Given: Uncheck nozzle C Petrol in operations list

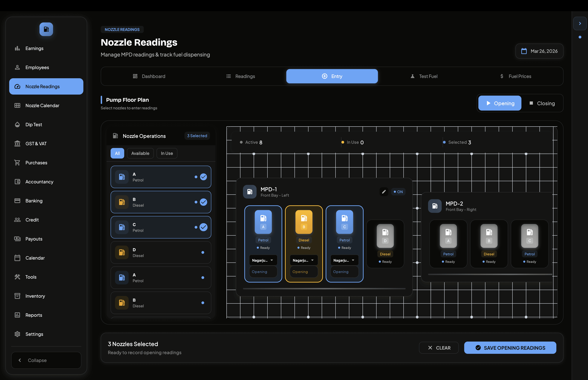Looking at the screenshot, I should pyautogui.click(x=203, y=227).
